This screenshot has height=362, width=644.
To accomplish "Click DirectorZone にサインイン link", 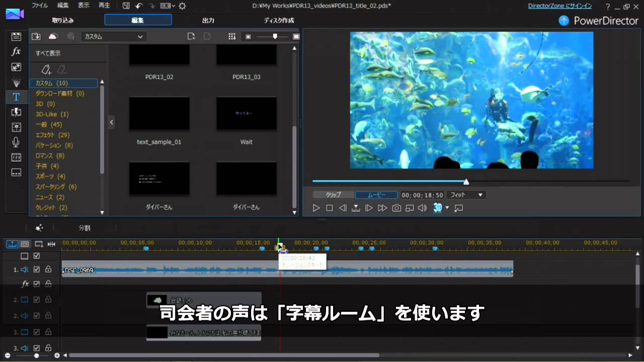I will (x=559, y=6).
